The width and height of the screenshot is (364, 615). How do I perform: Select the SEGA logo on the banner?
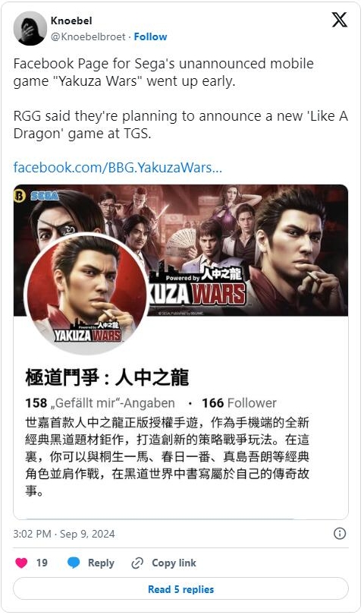pyautogui.click(x=45, y=196)
